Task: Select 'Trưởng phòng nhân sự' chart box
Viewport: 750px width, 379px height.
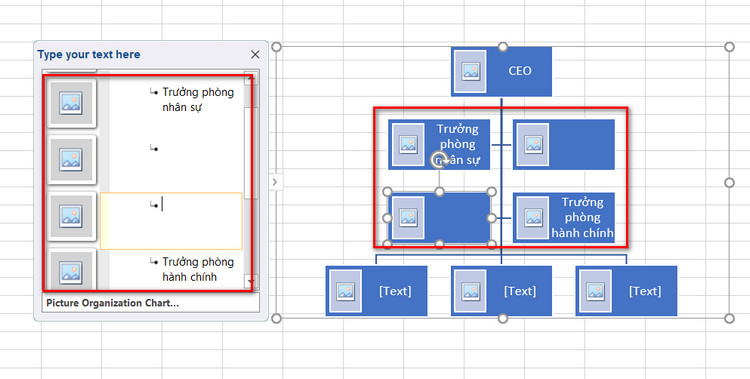Action: [439, 145]
